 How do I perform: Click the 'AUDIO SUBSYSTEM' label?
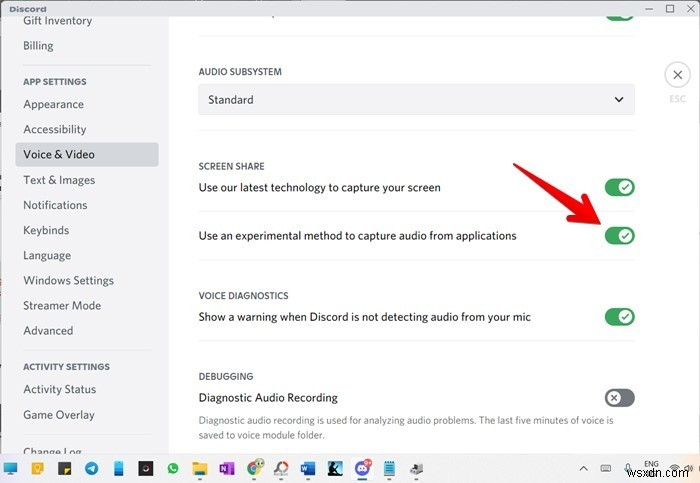tap(240, 71)
